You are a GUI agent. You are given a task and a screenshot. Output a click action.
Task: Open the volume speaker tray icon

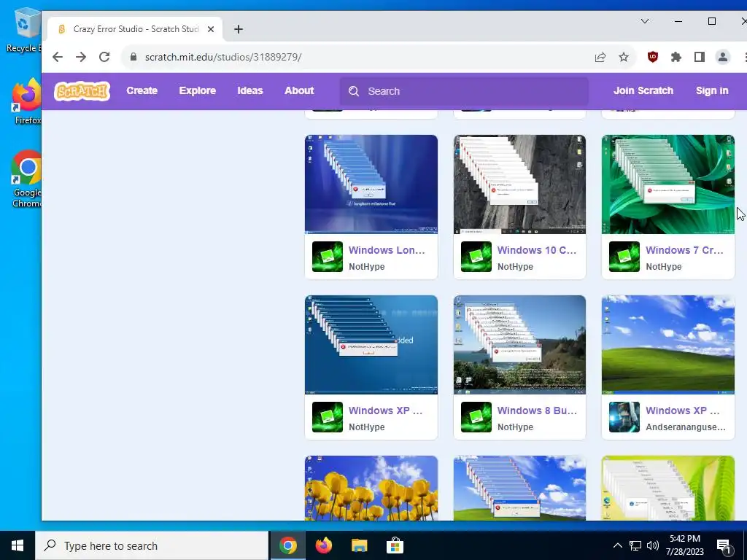653,545
